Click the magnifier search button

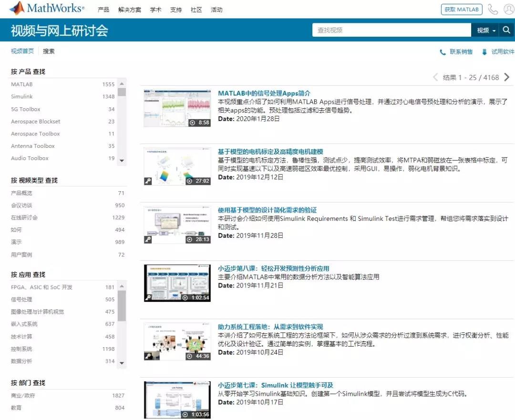click(506, 30)
